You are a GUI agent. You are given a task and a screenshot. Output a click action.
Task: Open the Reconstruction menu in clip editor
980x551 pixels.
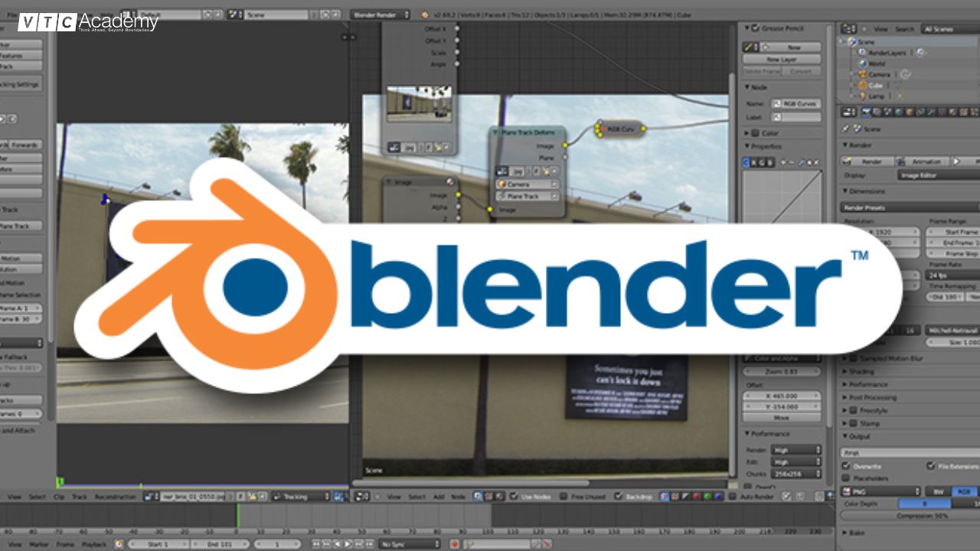[115, 497]
